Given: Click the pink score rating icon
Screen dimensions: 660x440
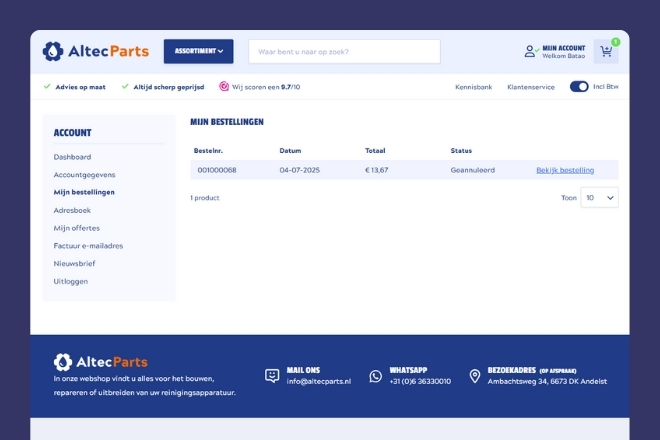Looking at the screenshot, I should click(x=224, y=87).
